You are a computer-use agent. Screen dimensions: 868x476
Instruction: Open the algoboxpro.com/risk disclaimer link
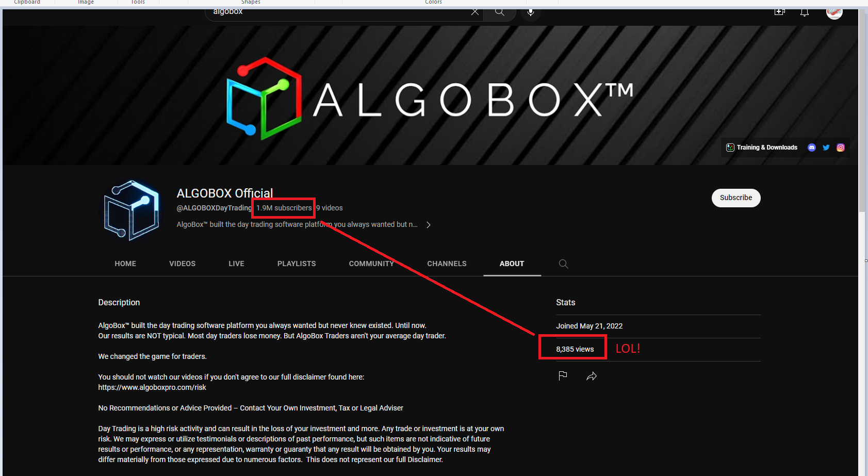coord(152,387)
